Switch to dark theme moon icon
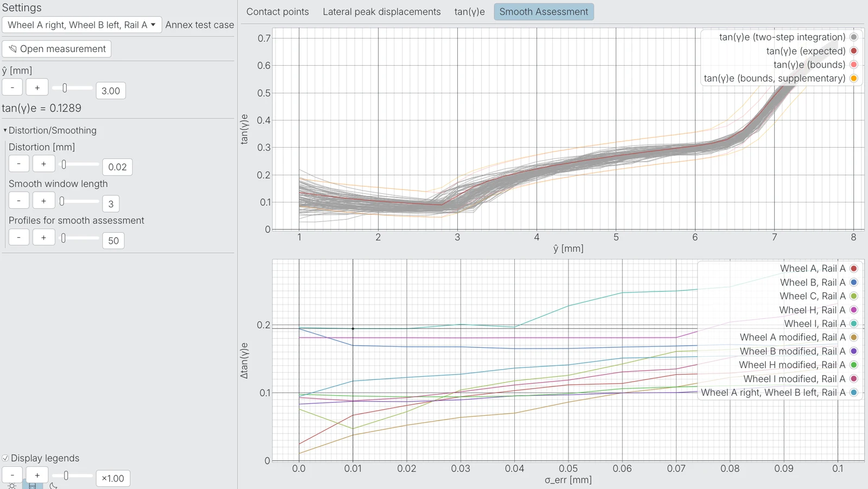Image resolution: width=868 pixels, height=489 pixels. 53,486
